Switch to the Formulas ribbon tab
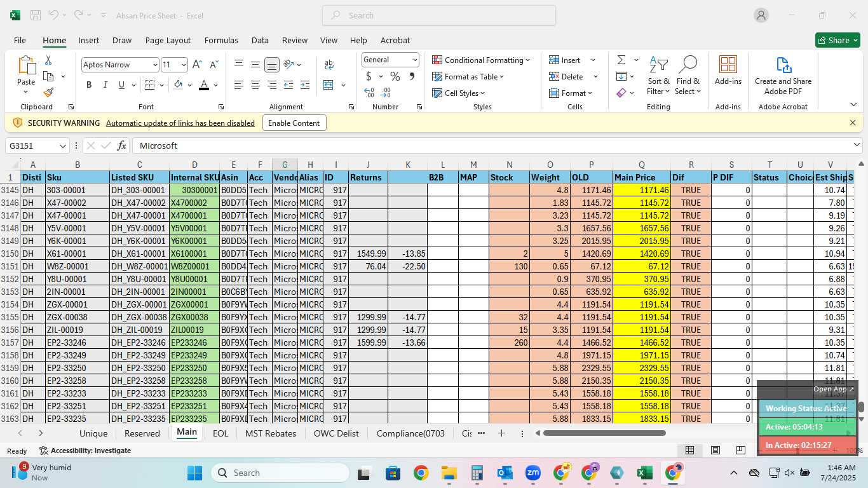868x488 pixels. point(221,40)
